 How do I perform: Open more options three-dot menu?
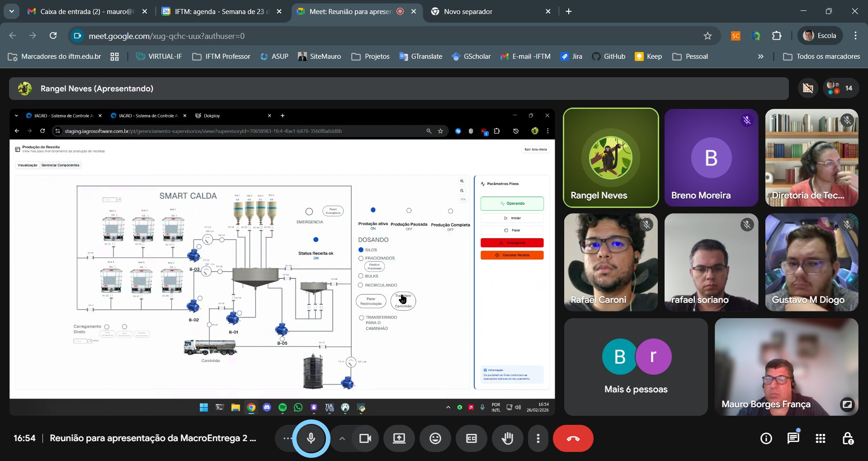click(538, 438)
